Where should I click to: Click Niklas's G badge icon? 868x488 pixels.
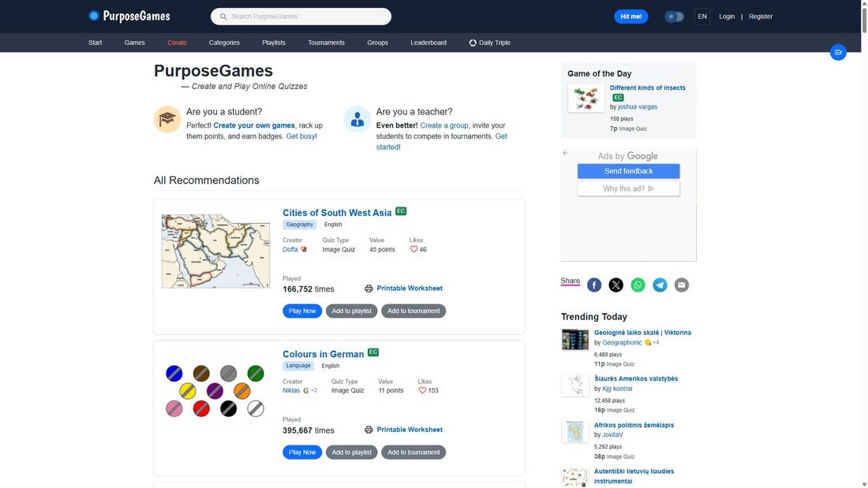305,390
